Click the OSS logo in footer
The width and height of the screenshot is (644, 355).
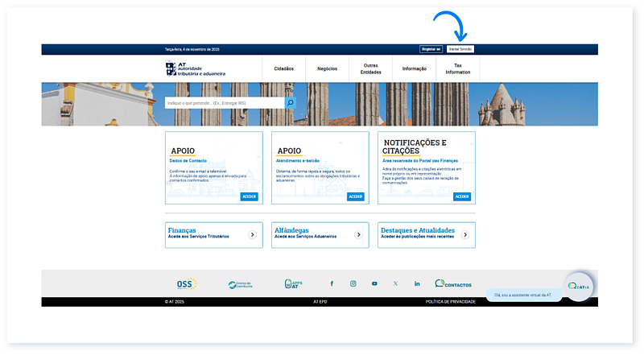click(187, 284)
